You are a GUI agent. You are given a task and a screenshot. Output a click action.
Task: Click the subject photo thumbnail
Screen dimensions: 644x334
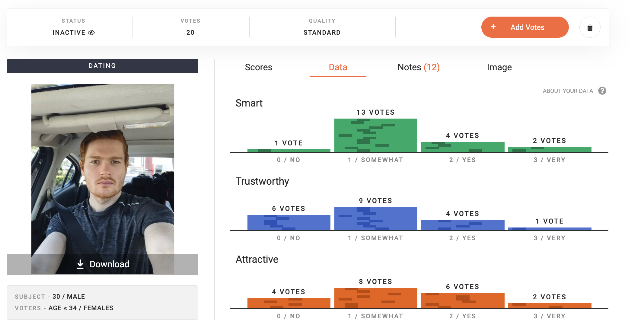[103, 169]
